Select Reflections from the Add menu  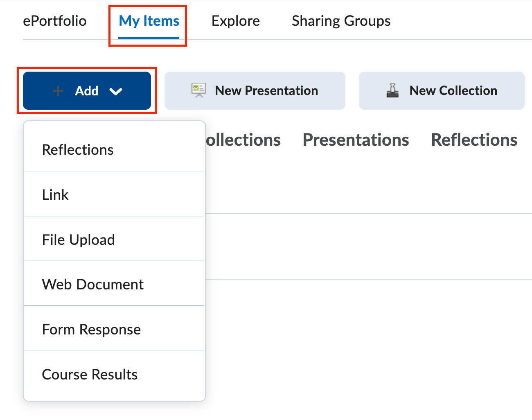tap(77, 149)
